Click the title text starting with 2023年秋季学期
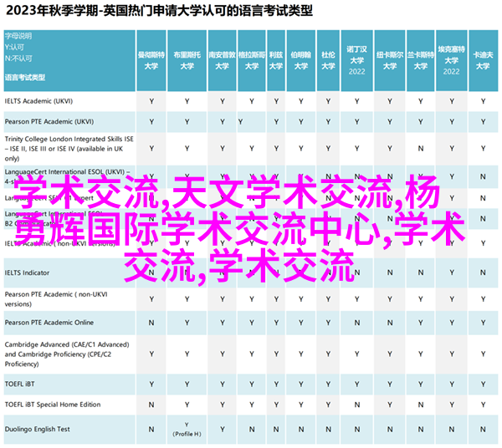The height and width of the screenshot is (448, 502). 159,11
